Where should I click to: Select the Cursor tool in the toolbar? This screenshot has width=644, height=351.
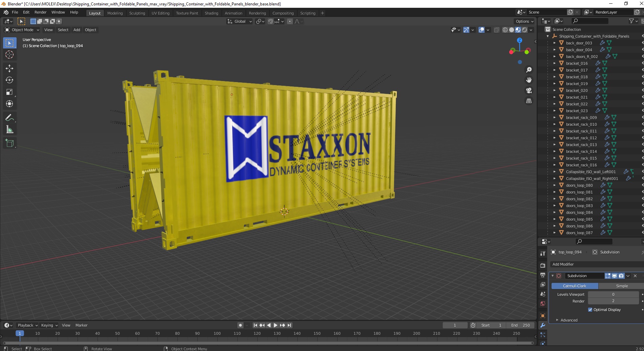tap(9, 55)
